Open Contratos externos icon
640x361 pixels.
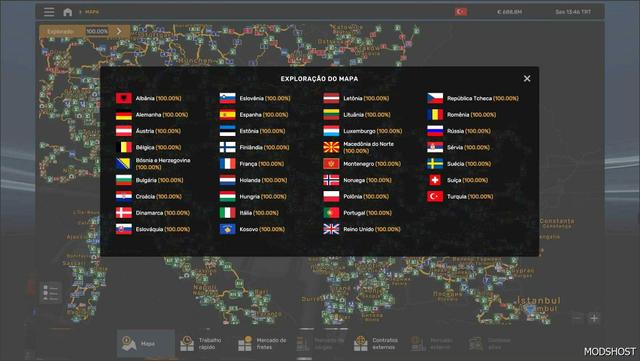pos(361,343)
